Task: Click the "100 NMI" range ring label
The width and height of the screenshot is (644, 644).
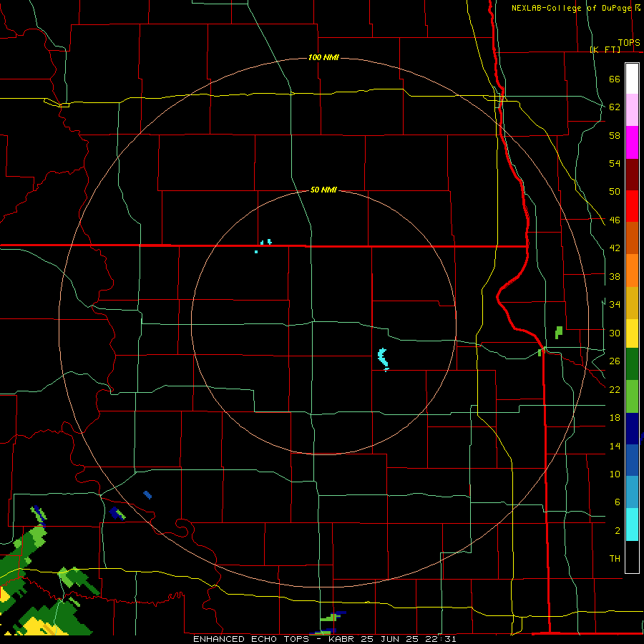Action: (x=323, y=57)
